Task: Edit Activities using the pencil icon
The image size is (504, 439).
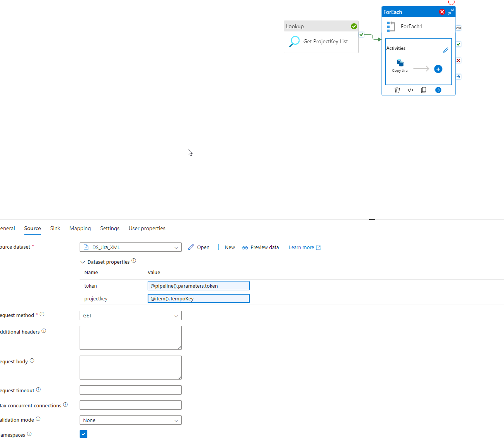Action: point(446,50)
